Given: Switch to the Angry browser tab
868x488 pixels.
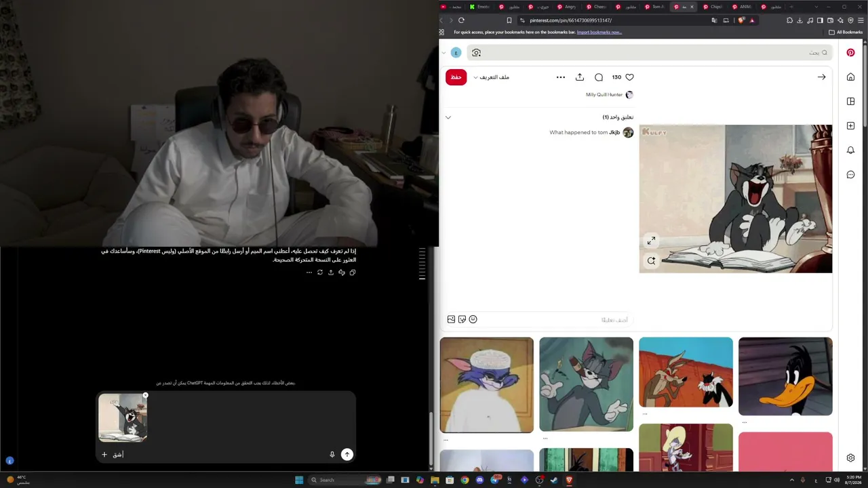Looking at the screenshot, I should 567,7.
